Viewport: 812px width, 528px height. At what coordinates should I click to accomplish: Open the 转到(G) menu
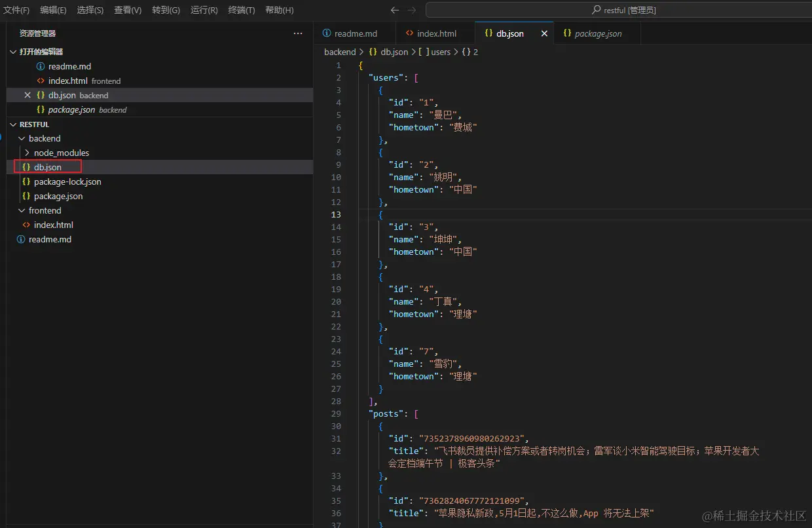(x=166, y=10)
